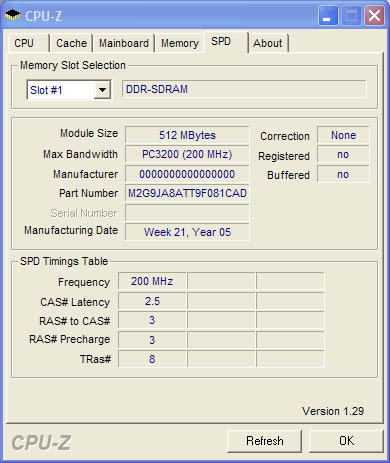Click the 200 MHz frequency cell

[x=152, y=281]
